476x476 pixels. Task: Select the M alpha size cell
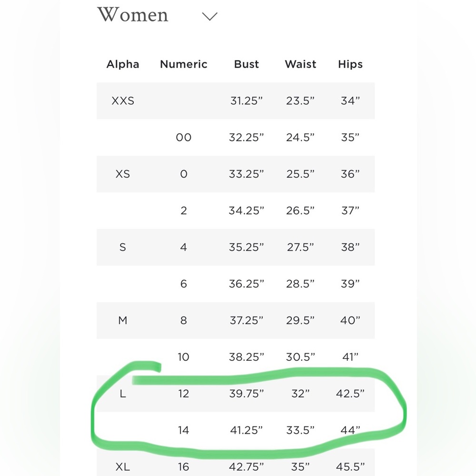[x=123, y=320]
